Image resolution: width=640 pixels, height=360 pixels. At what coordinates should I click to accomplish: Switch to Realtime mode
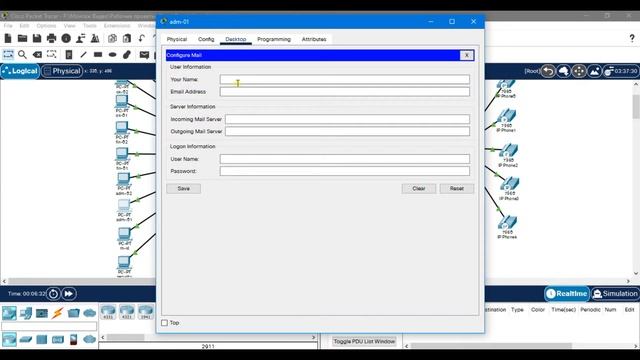567,293
